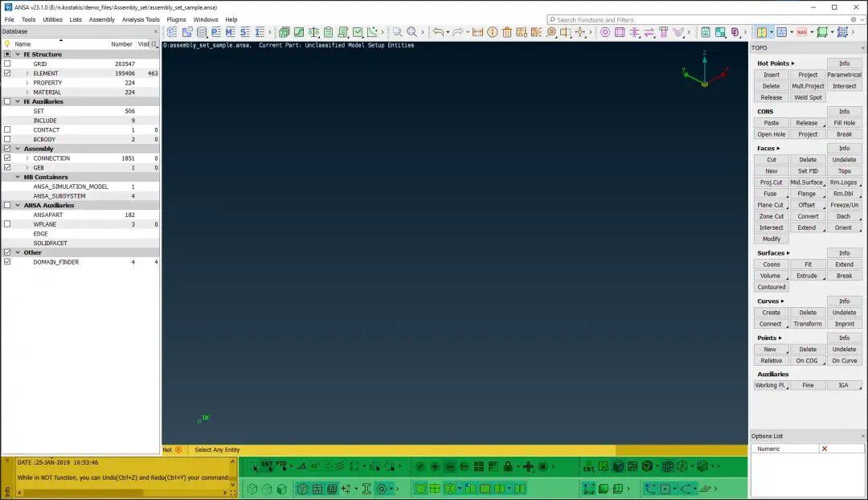
Task: Click the ENT selection mode icon
Action: (267, 465)
